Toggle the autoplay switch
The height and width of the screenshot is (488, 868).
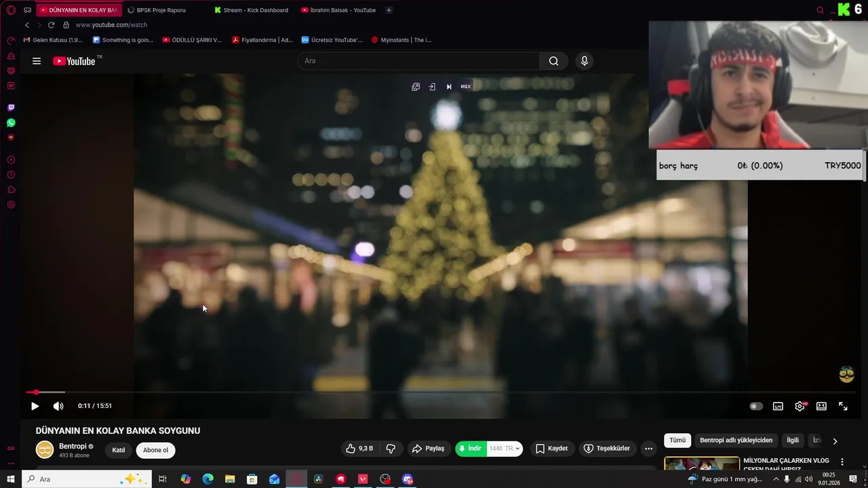click(756, 406)
